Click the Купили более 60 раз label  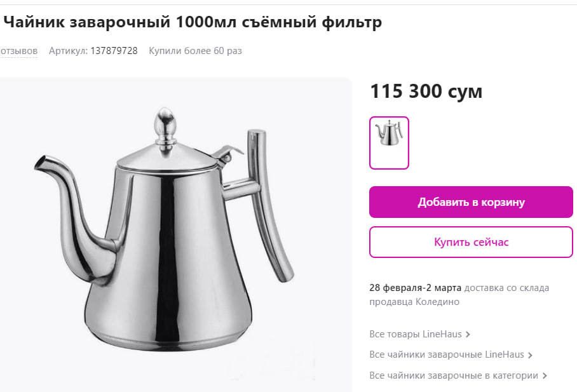[x=195, y=51]
